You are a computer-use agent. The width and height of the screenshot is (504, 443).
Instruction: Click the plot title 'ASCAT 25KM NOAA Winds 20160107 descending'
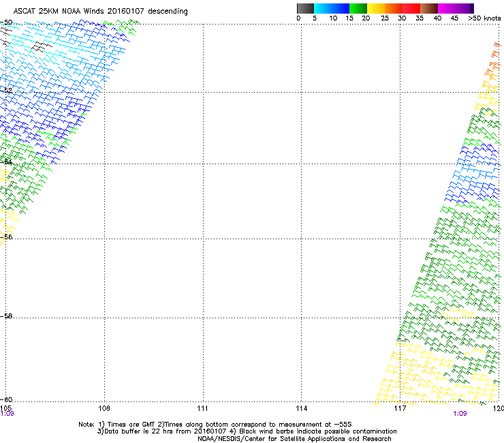pos(100,12)
